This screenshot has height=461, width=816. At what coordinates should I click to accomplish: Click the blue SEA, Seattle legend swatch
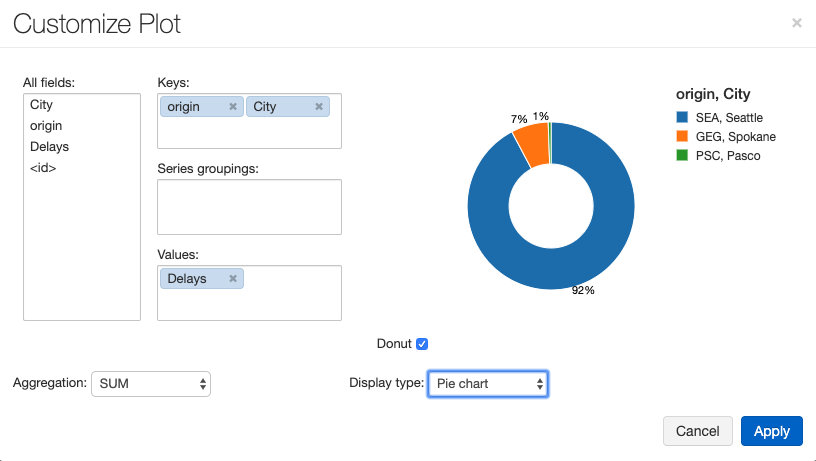point(682,117)
